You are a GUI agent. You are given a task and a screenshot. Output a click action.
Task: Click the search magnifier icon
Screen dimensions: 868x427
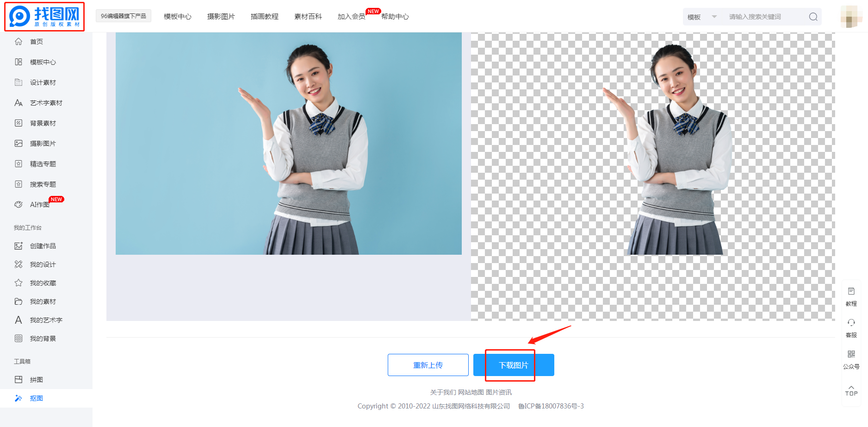point(813,17)
